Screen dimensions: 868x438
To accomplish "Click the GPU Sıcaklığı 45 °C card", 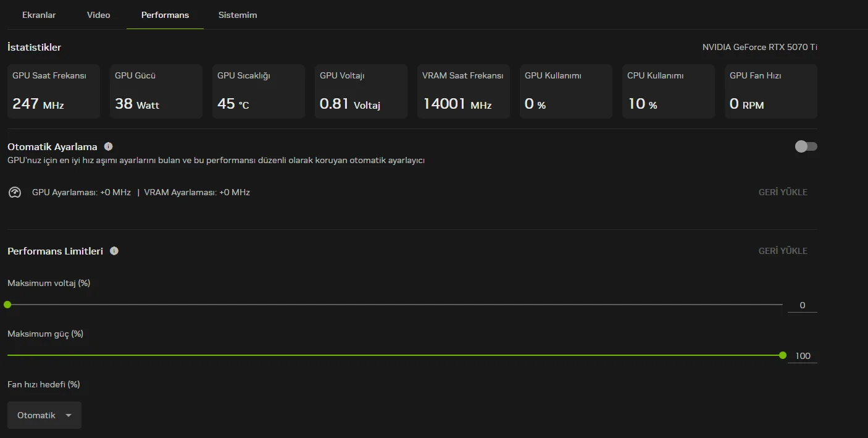I will click(259, 91).
